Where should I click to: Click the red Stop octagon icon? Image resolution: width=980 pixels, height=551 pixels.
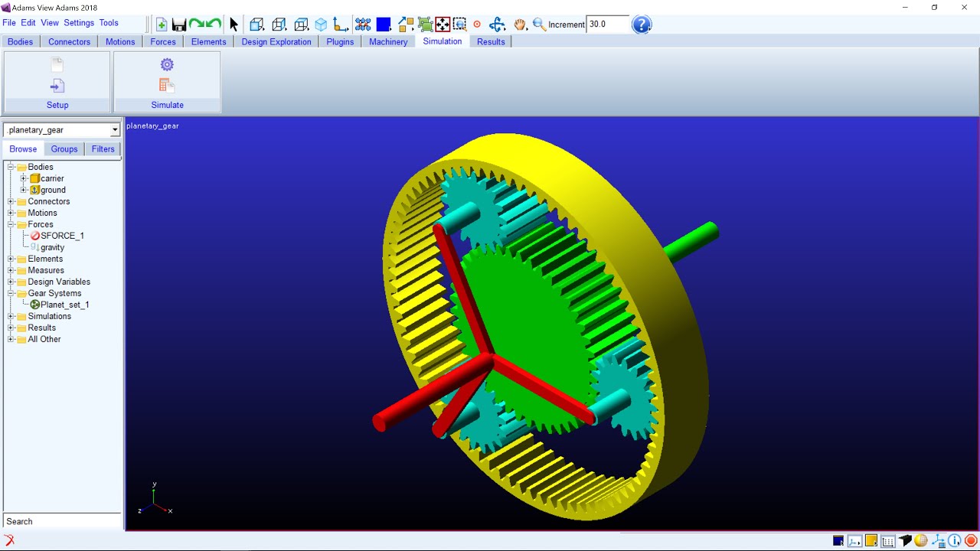click(971, 541)
